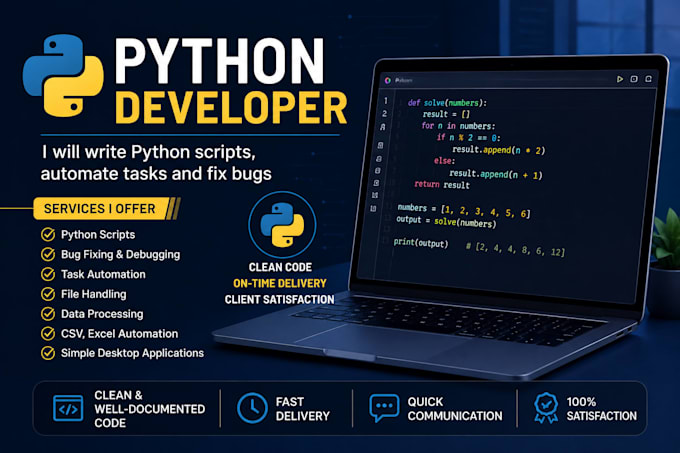Screen dimensions: 680x453
Task: Click the 'if n % 2 == 0:' code line
Action: point(468,137)
